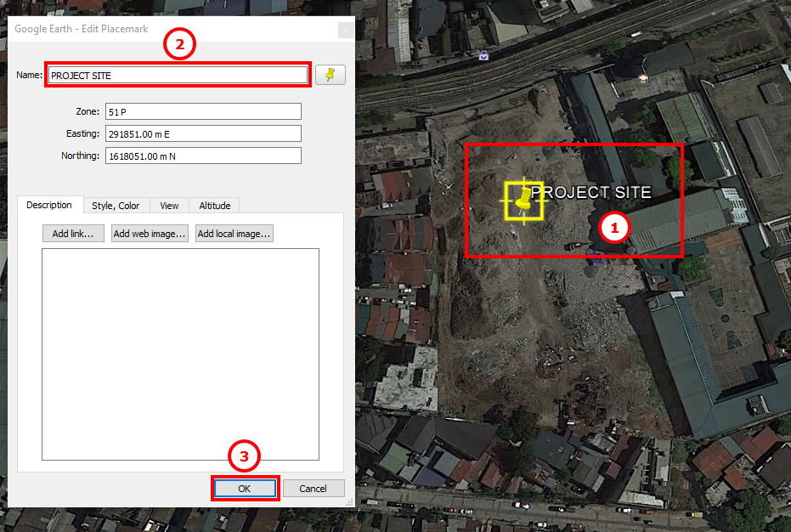This screenshot has width=791, height=532.
Task: Switch to the Description tab
Action: 49,206
